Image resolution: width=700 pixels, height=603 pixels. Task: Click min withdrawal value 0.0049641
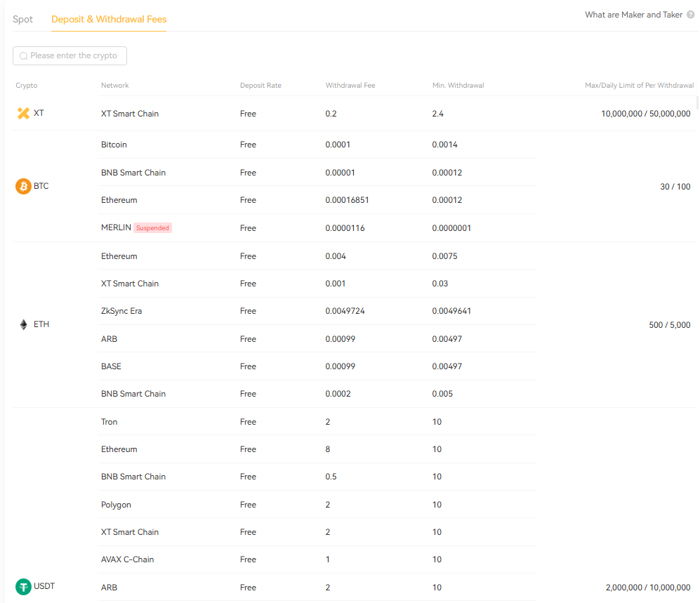point(451,311)
